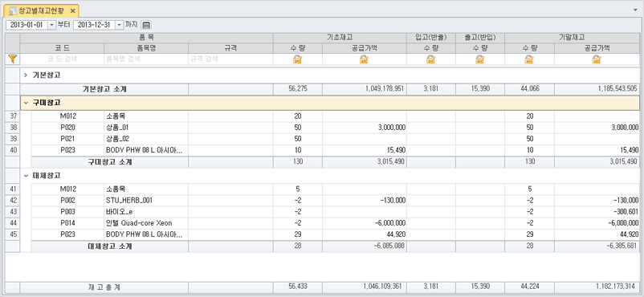
Task: Open start date 2013-01-01 dropdown
Action: pyautogui.click(x=51, y=25)
